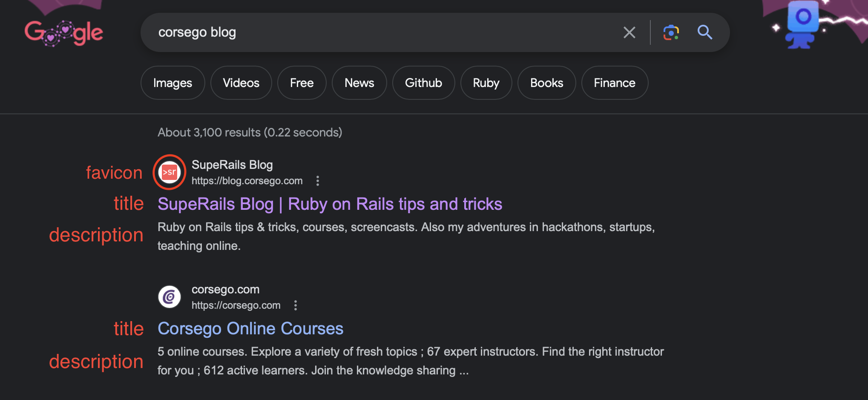
Task: Click the corsego.com site name
Action: 225,289
